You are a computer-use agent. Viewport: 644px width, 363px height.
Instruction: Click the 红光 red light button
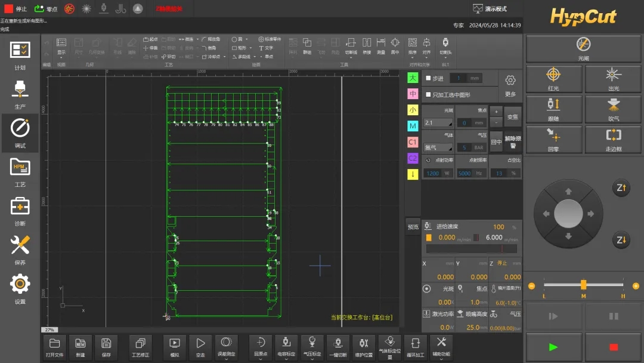point(553,79)
